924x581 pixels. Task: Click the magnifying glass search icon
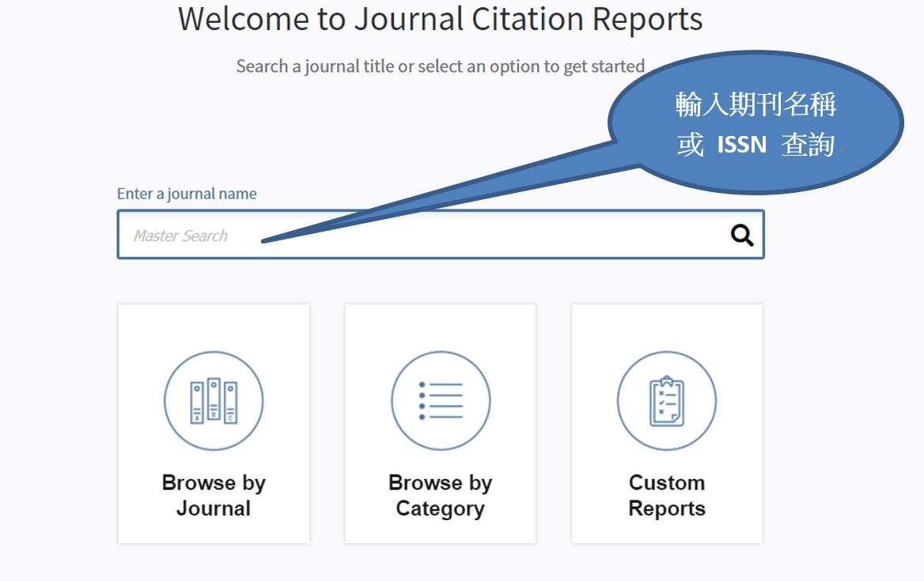point(742,236)
